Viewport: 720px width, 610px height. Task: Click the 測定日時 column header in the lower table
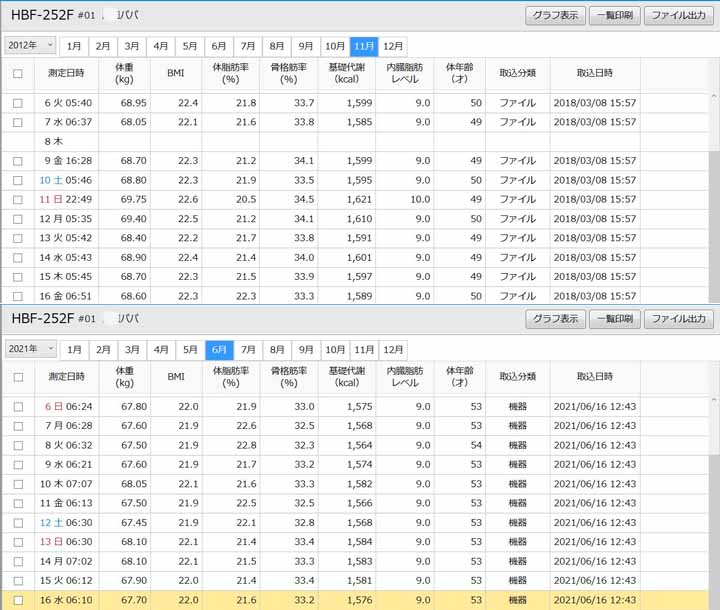point(66,377)
